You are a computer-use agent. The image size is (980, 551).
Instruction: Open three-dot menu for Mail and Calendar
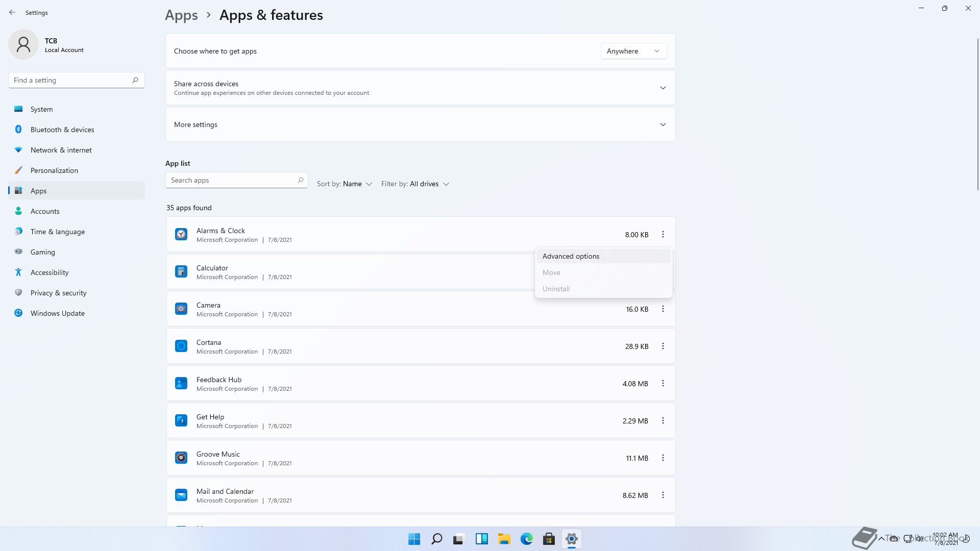click(x=663, y=495)
